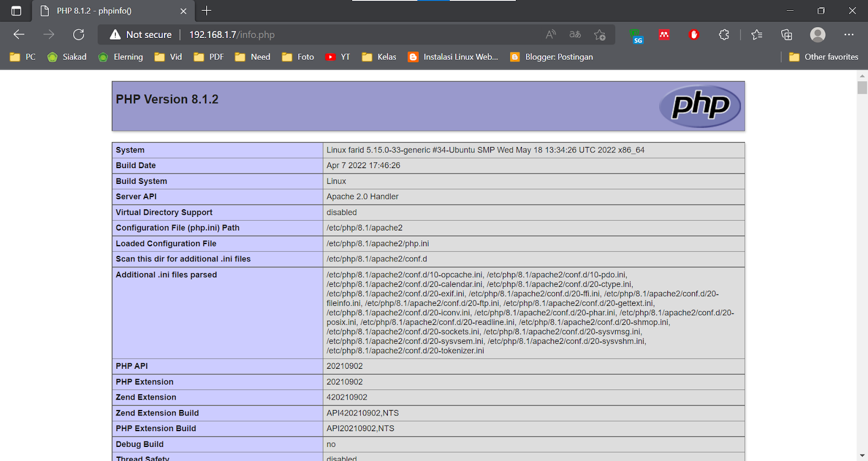This screenshot has width=868, height=461.
Task: Close the PHP 8.1.2 phpinfo tab
Action: (183, 11)
